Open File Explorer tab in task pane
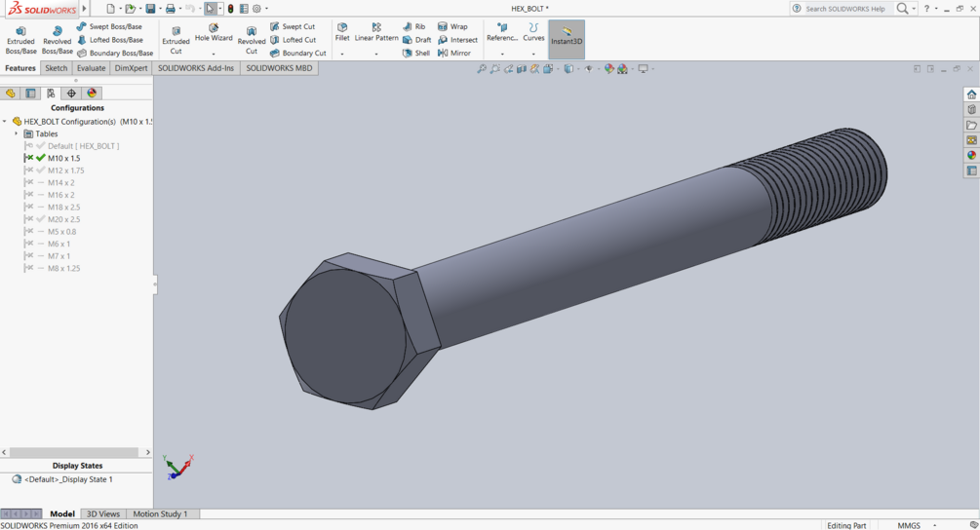Screen dimensions: 980x530 971,125
